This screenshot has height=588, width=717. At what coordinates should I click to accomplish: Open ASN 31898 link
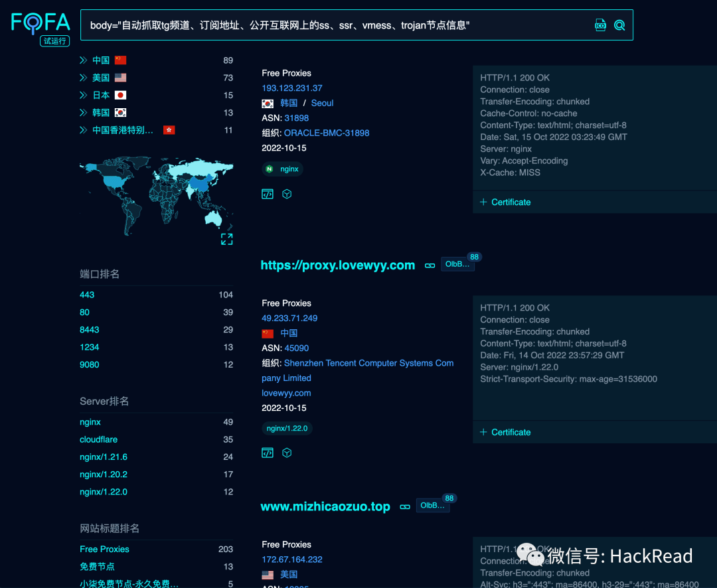[x=296, y=118]
